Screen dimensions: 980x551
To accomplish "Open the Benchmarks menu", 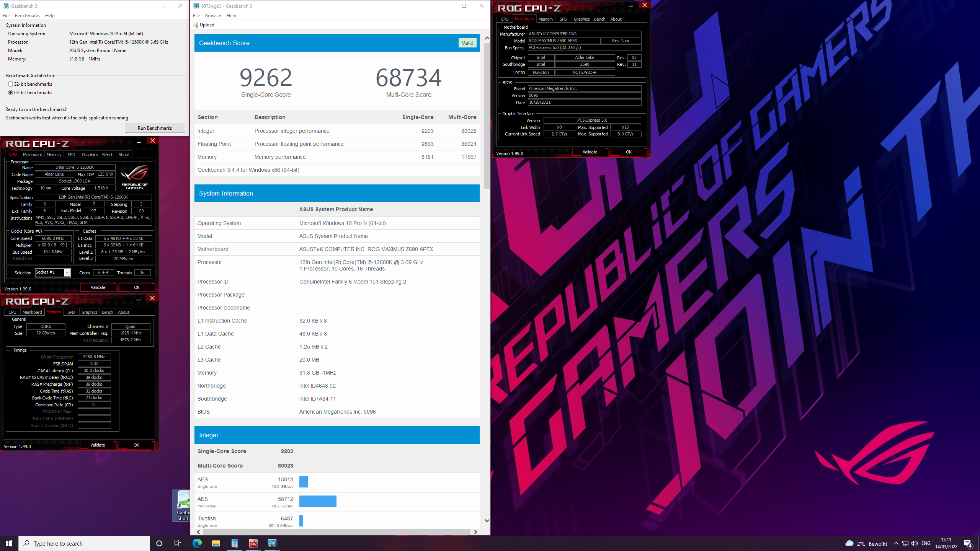I will tap(27, 16).
